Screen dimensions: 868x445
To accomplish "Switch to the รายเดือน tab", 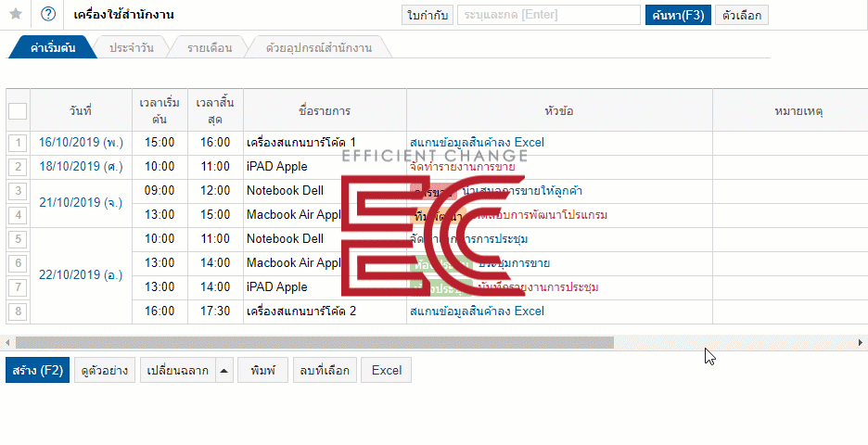I will 210,47.
